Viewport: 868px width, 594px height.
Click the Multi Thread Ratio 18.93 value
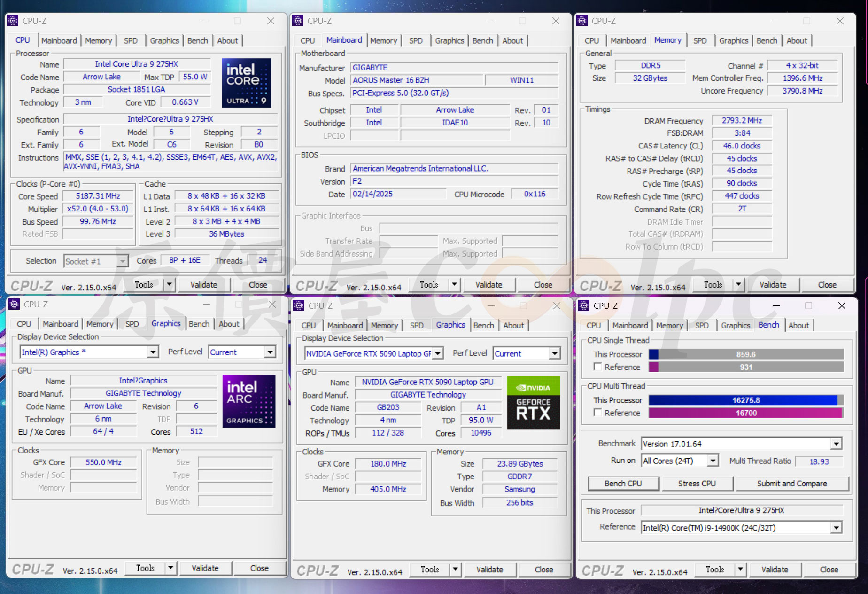819,461
